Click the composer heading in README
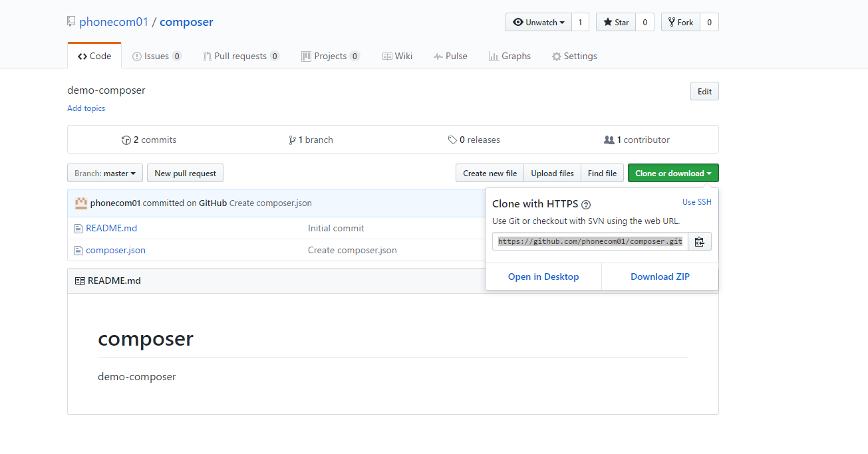 point(146,339)
